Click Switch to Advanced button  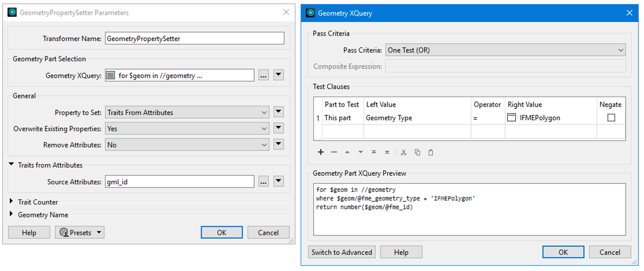point(342,252)
